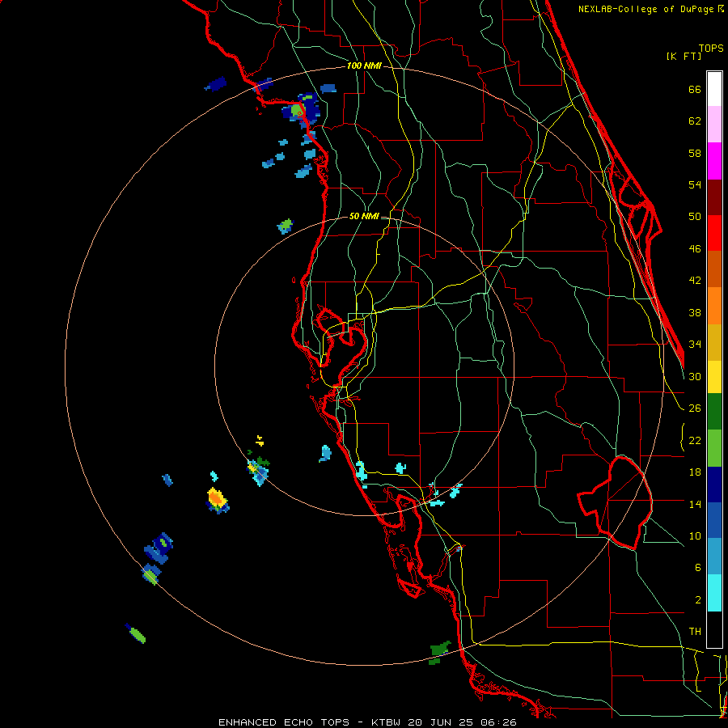Click the medium blue legend swatch
Image resolution: width=728 pixels, height=728 pixels.
click(714, 520)
